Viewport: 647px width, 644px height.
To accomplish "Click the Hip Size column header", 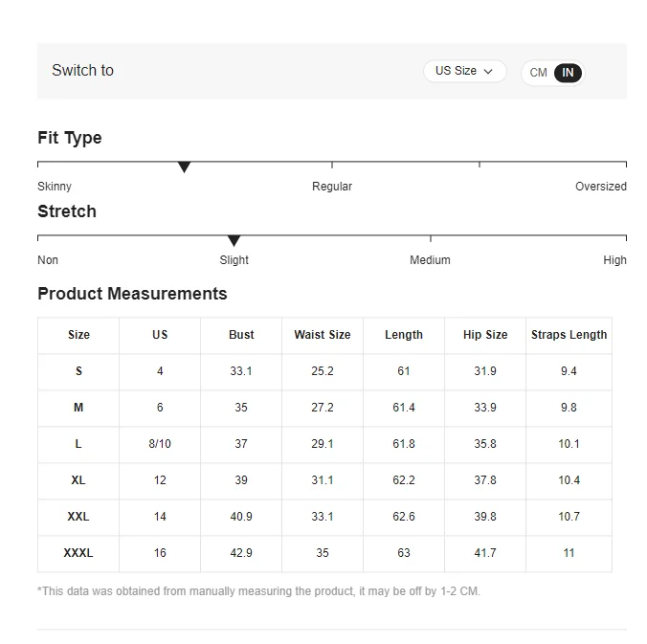I will tap(485, 335).
